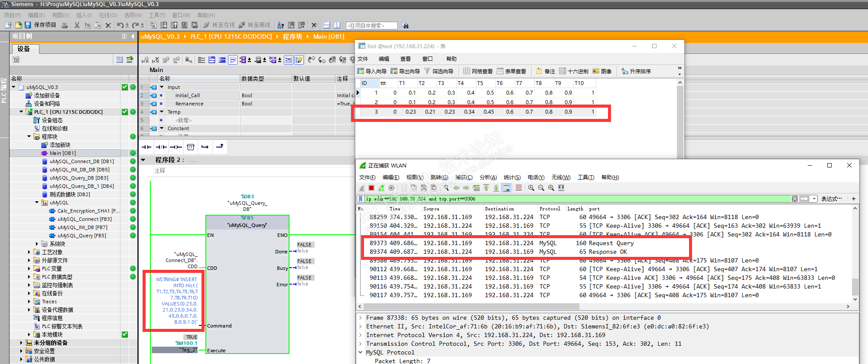868x364 pixels.
Task: Stop capturing packets in Wireshark
Action: point(371,188)
